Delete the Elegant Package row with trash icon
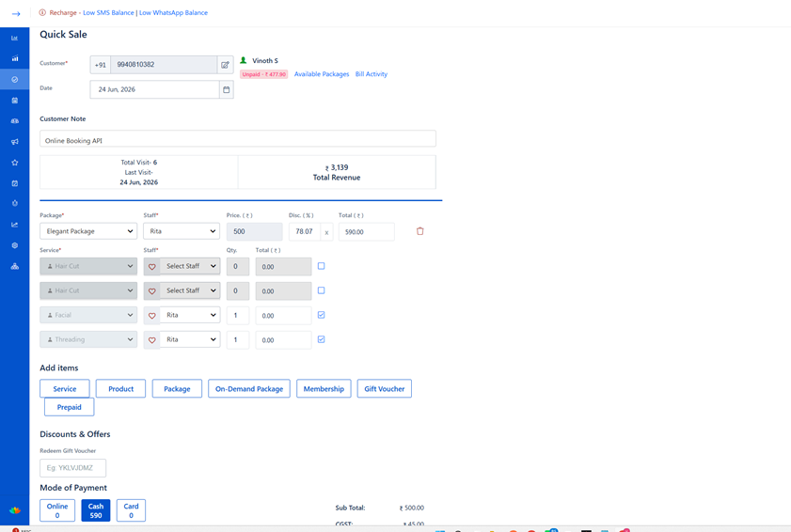 point(419,231)
